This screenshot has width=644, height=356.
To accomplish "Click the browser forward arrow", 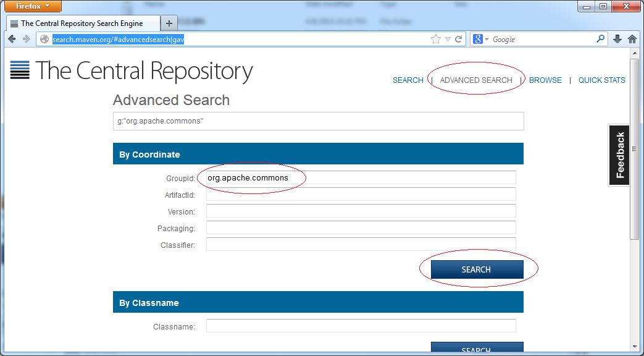I will tap(27, 39).
